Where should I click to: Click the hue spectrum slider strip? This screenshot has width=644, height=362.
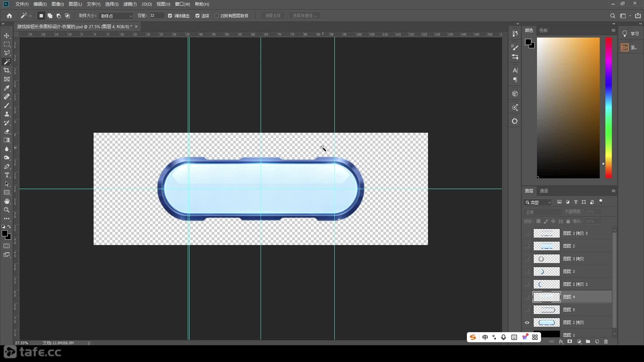pos(608,108)
